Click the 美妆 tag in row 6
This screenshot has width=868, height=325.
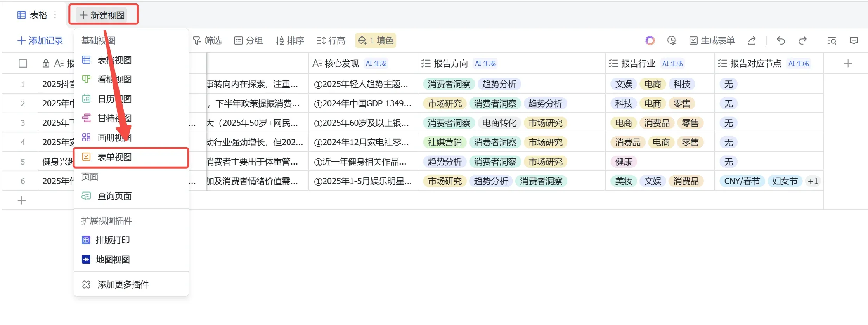(624, 181)
